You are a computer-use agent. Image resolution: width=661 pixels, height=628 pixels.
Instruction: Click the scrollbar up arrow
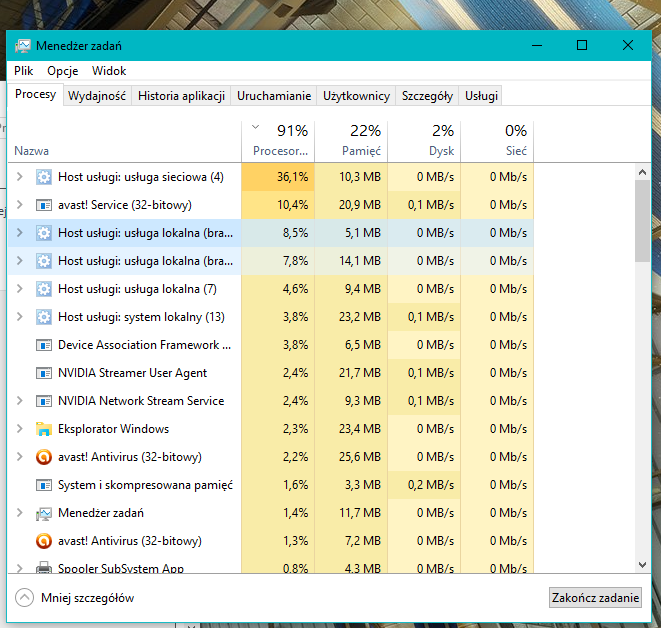(642, 172)
